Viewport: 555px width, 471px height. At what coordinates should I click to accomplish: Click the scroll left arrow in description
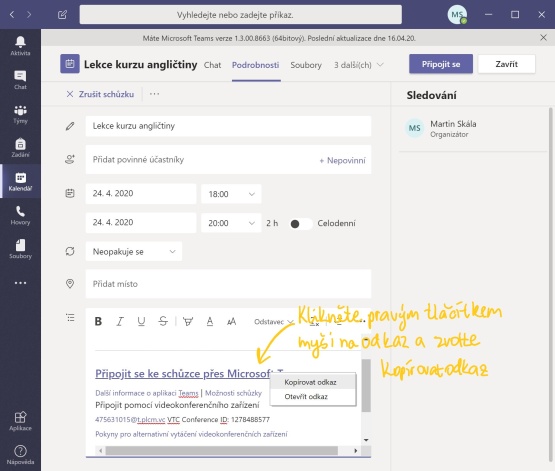(x=101, y=450)
